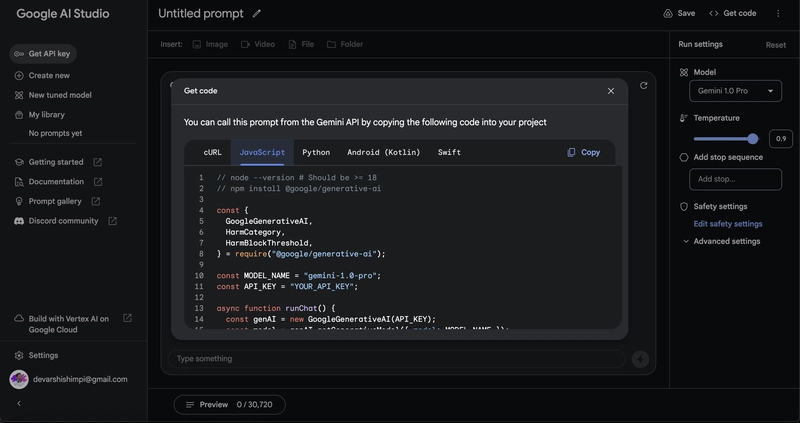
Task: Click the refresh icon above the prompt area
Action: 643,86
